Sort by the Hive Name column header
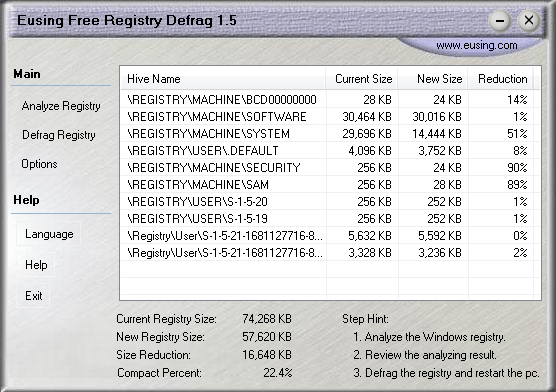This screenshot has height=392, width=556. pos(223,78)
